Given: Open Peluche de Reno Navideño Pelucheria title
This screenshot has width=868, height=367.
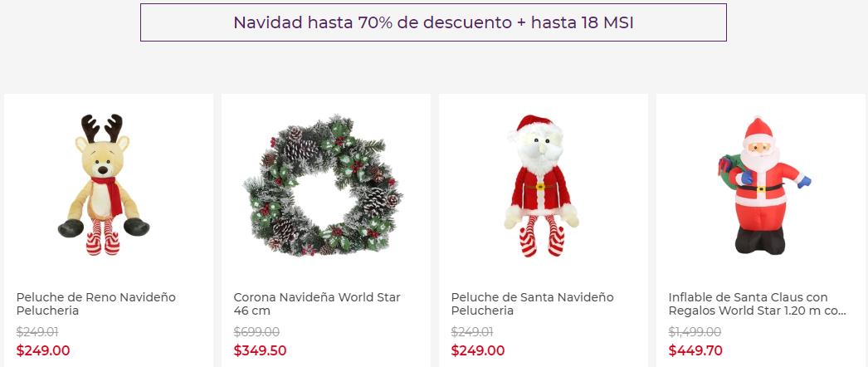Looking at the screenshot, I should point(95,304).
